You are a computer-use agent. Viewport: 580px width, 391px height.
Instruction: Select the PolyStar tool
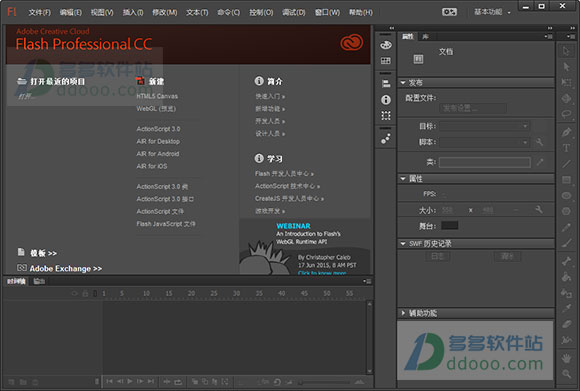click(x=566, y=211)
